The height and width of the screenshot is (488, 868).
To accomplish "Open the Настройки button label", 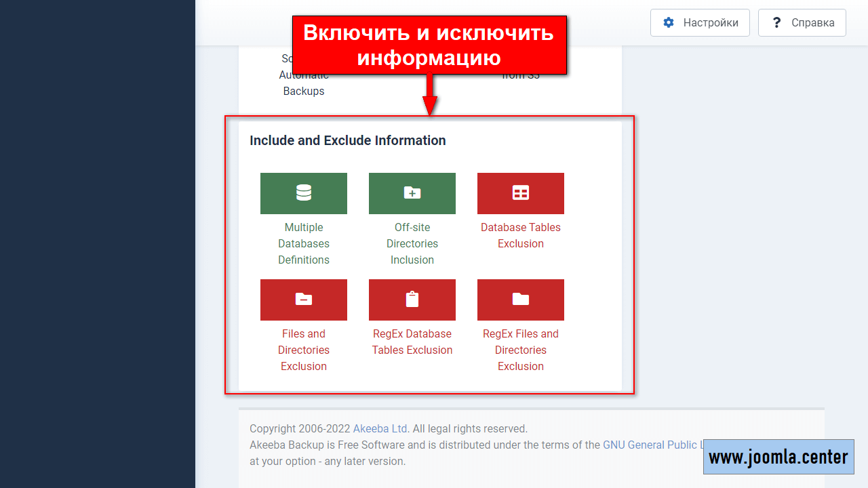I will 710,22.
